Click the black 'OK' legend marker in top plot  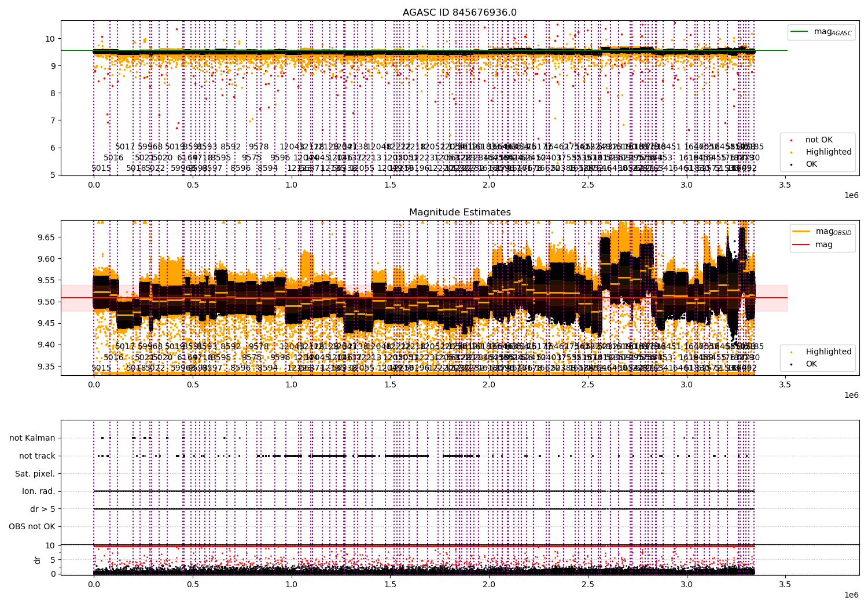point(791,164)
